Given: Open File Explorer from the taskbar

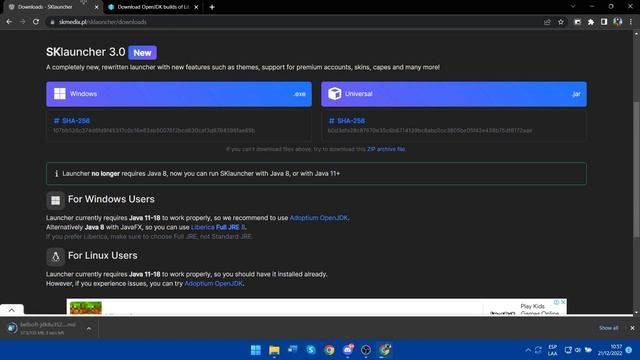Looking at the screenshot, I should point(274,350).
